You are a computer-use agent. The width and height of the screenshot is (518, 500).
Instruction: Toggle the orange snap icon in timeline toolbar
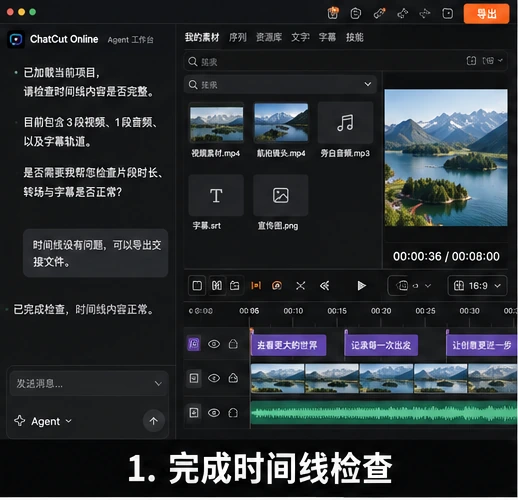click(x=256, y=286)
